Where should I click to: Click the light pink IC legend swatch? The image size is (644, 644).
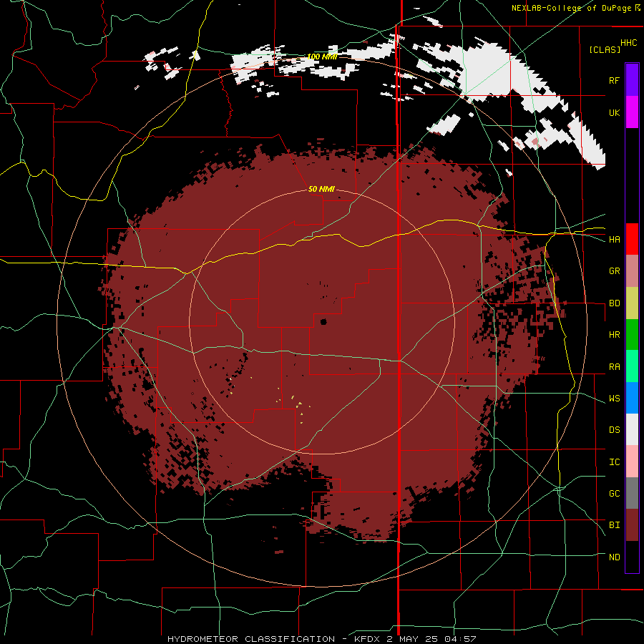click(x=632, y=462)
